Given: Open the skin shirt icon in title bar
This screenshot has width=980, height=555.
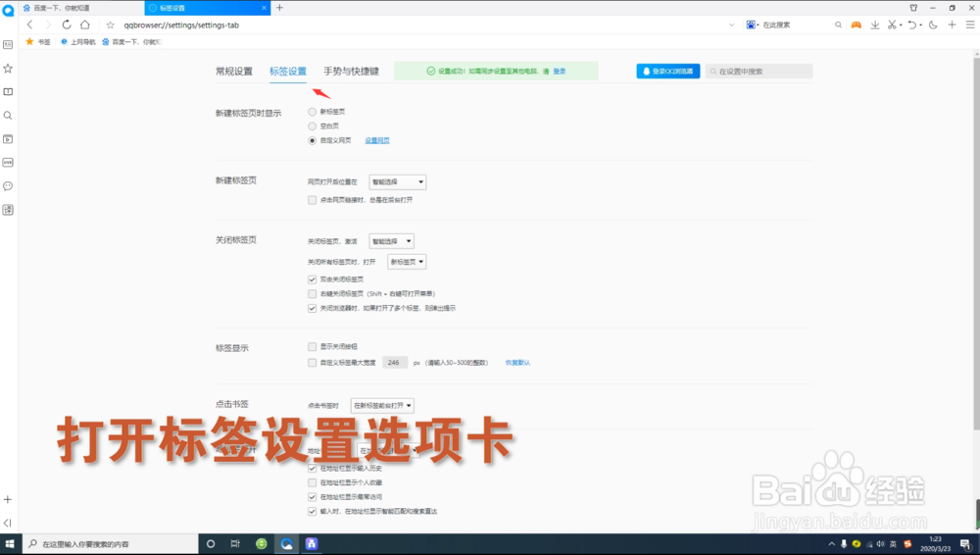Looking at the screenshot, I should tap(913, 8).
